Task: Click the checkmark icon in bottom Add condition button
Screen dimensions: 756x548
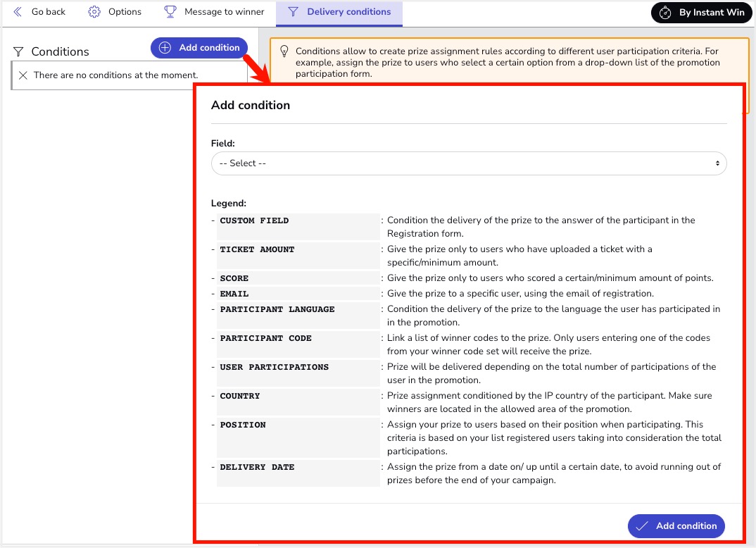Action: [x=641, y=526]
